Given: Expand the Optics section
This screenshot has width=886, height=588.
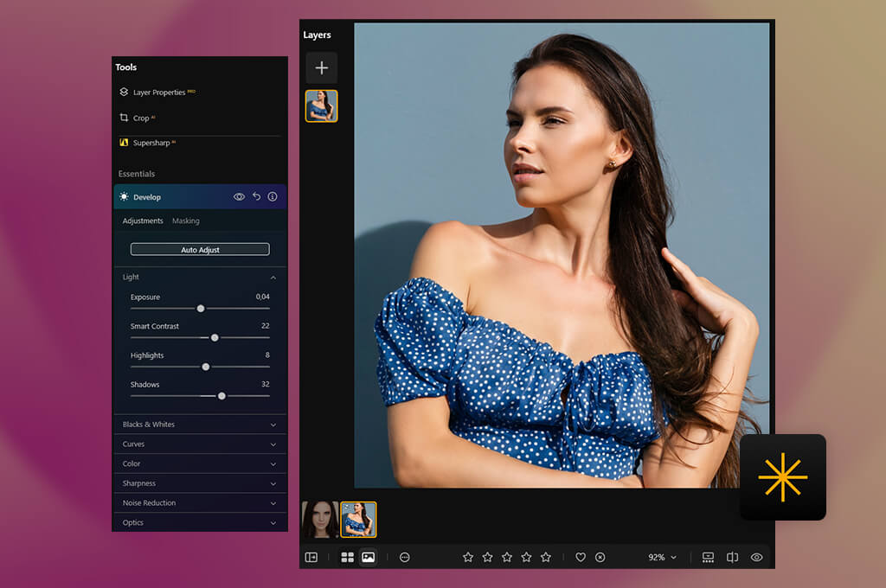Looking at the screenshot, I should click(200, 522).
